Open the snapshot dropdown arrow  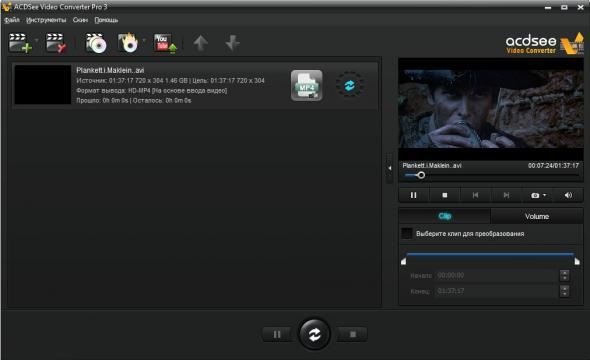(x=544, y=195)
